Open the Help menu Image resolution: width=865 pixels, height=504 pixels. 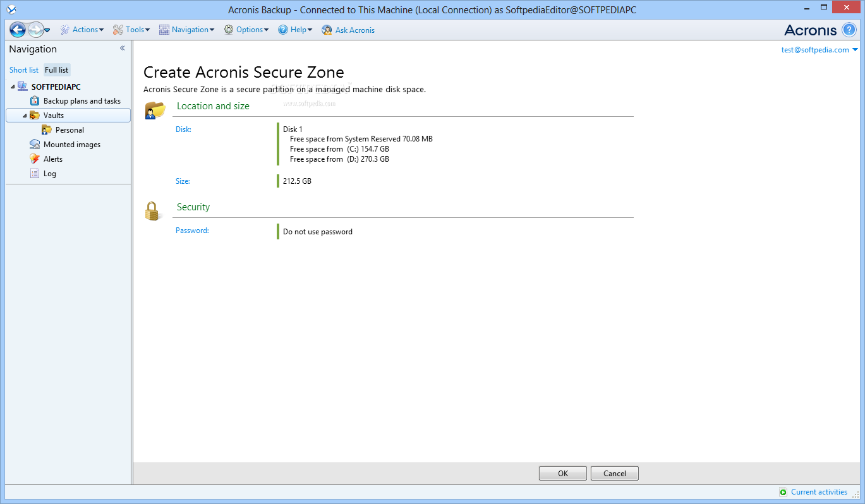[301, 30]
